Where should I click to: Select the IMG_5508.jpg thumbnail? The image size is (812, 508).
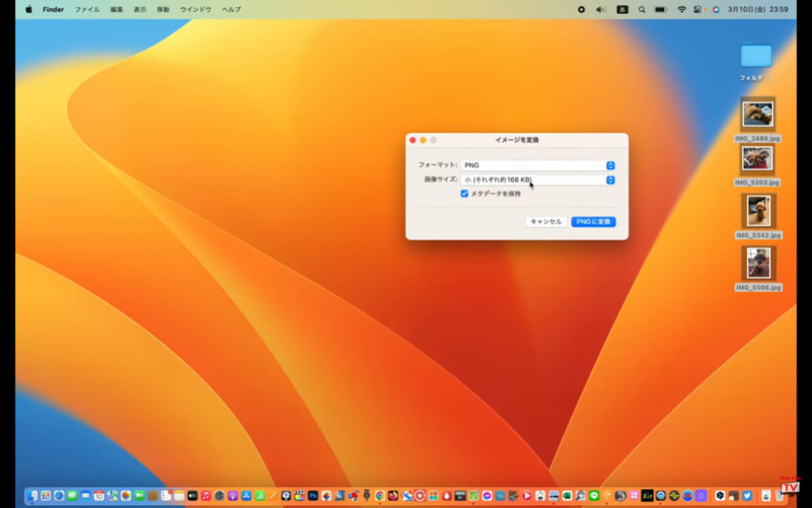(x=759, y=263)
